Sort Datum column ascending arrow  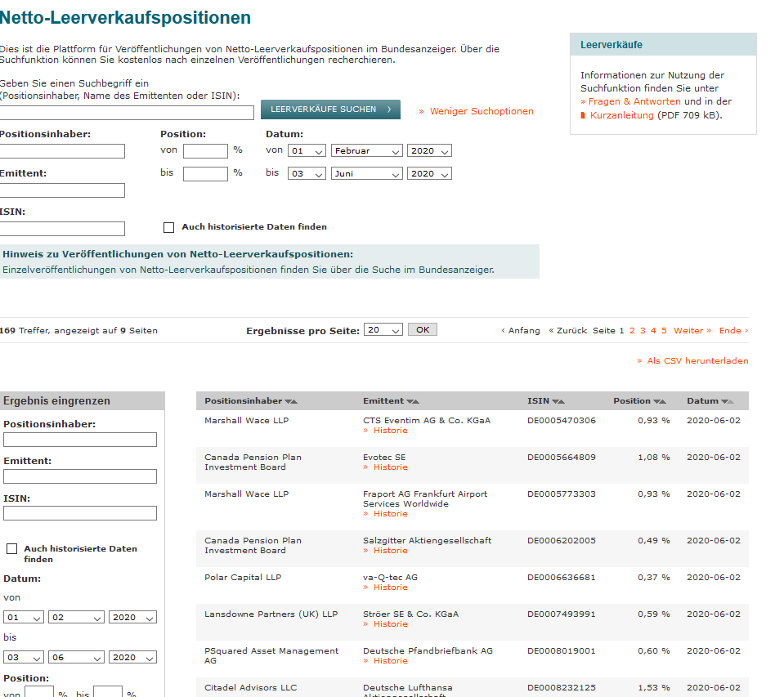click(x=731, y=401)
